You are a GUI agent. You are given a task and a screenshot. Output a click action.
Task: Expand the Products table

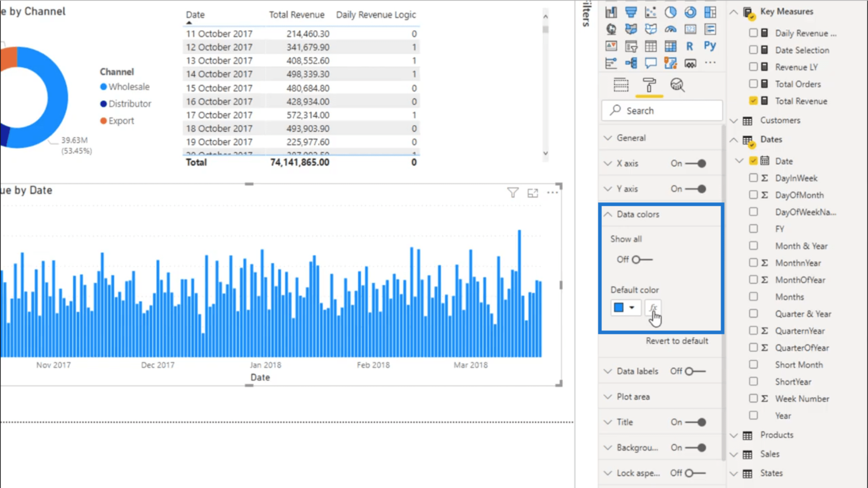(734, 435)
